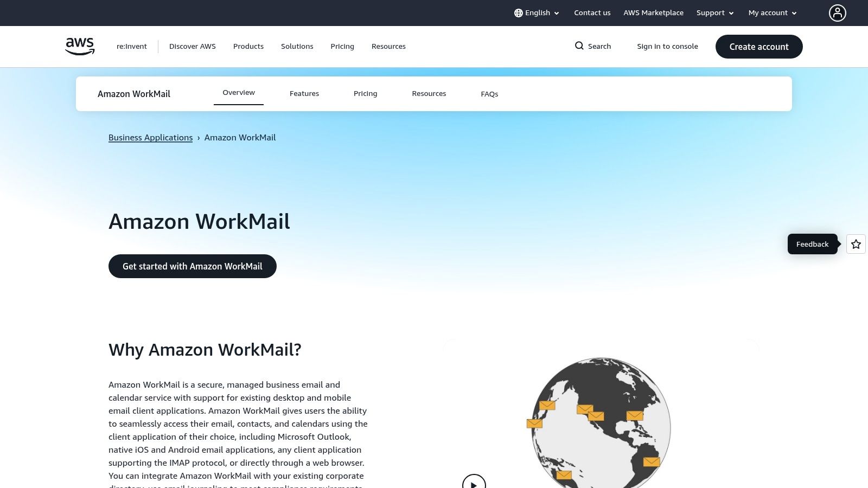Click the Search magnifier icon

[x=579, y=46]
